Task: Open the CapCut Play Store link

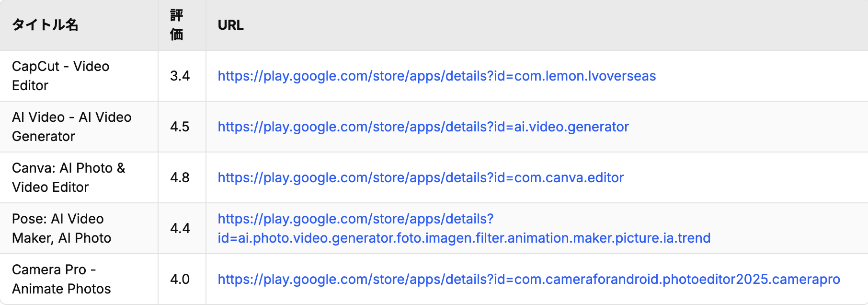Action: click(x=436, y=76)
